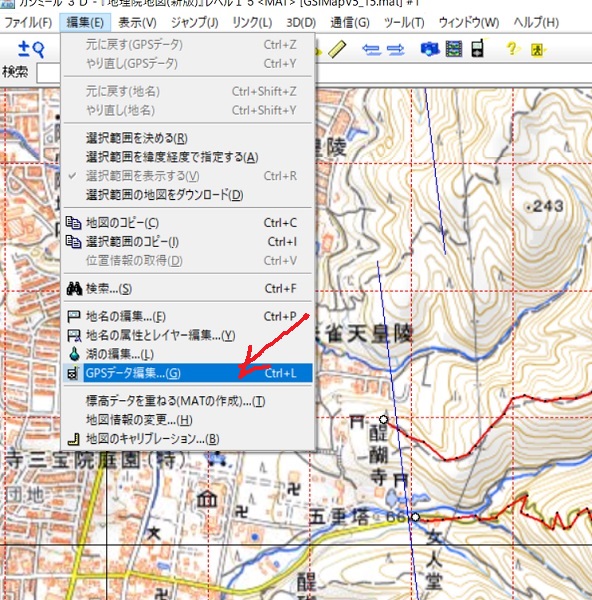Open the ツール(T) menu
Viewport: 592px width, 600px height.
(x=404, y=23)
